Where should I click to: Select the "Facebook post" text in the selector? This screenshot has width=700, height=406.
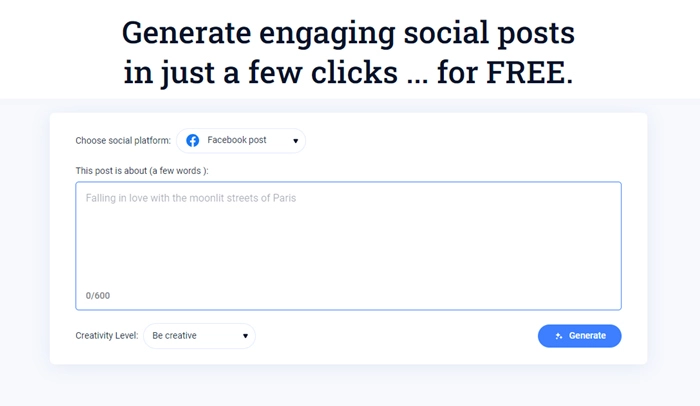(x=237, y=141)
